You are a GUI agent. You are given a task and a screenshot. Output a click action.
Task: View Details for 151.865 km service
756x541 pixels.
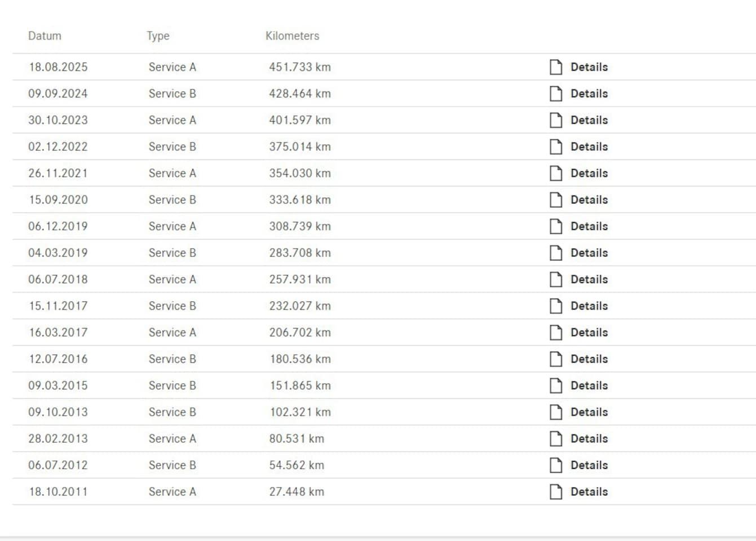pos(589,385)
